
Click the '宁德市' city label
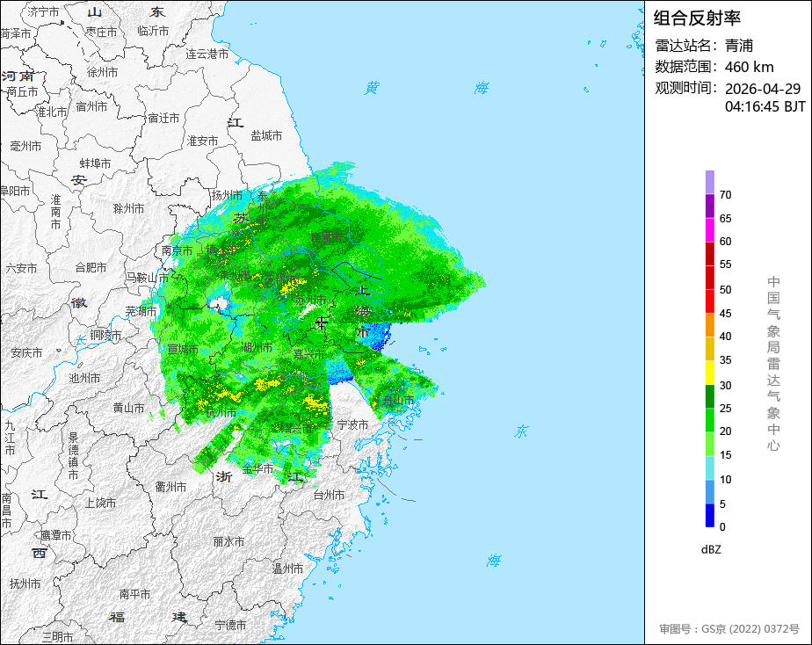pyautogui.click(x=230, y=625)
